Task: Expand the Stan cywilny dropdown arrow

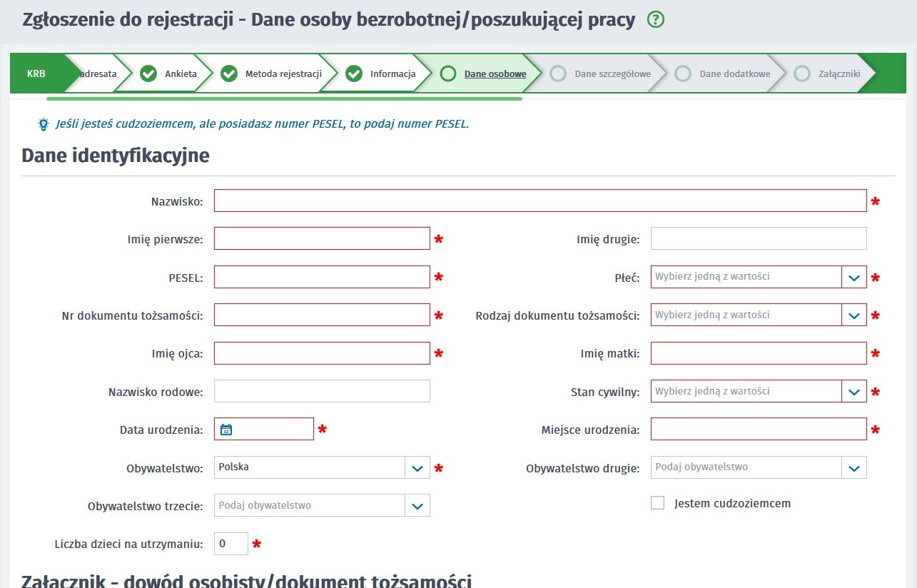Action: point(854,391)
